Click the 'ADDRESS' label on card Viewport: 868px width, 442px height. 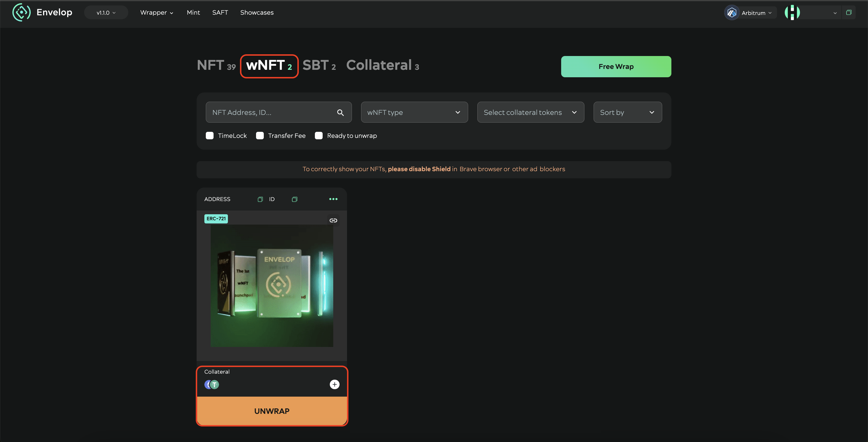pos(217,199)
